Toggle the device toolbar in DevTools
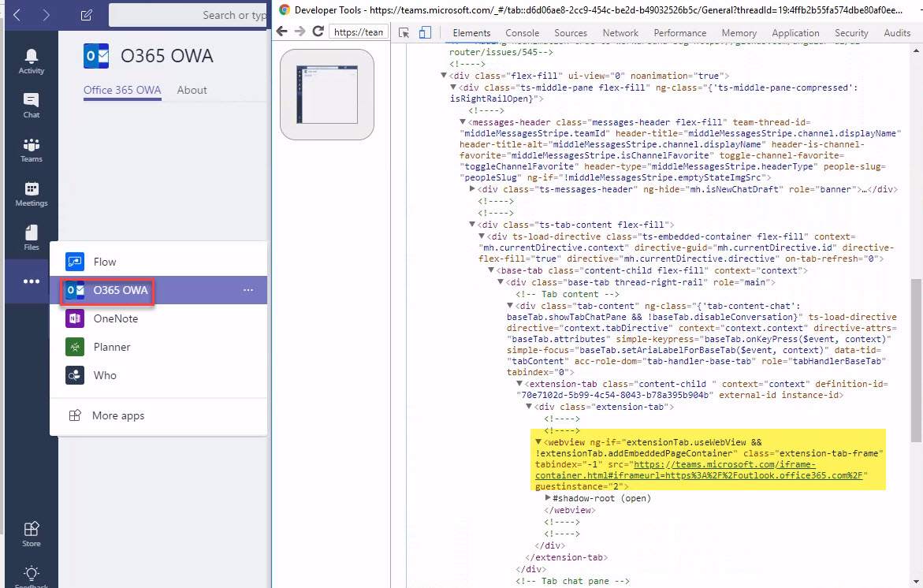This screenshot has height=588, width=923. pyautogui.click(x=425, y=33)
